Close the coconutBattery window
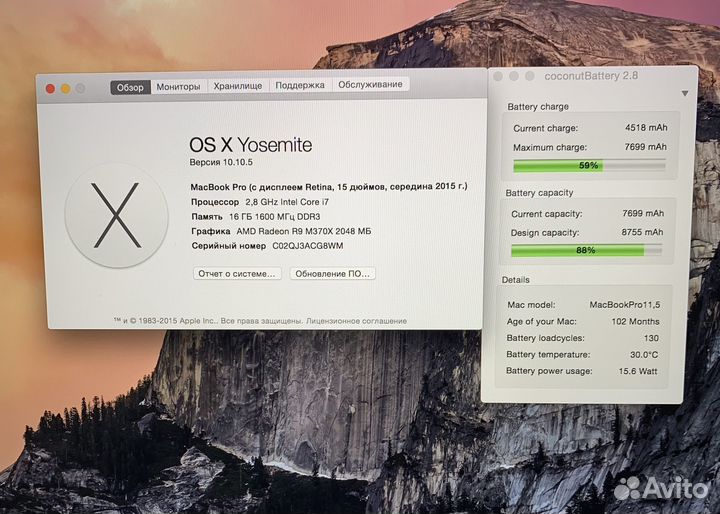The image size is (720, 514). (x=498, y=76)
